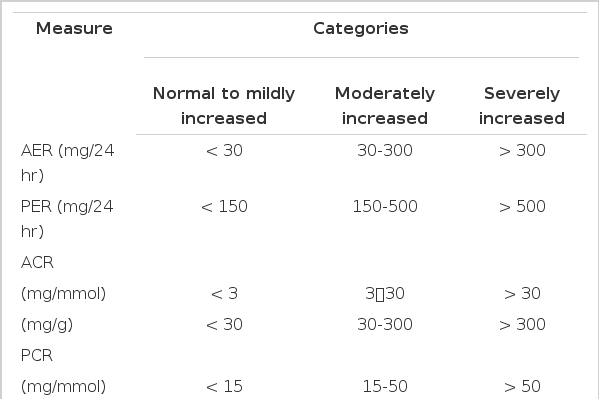Click ACR (mg/g) unit label
Image resolution: width=599 pixels, height=399 pixels.
pyautogui.click(x=47, y=325)
